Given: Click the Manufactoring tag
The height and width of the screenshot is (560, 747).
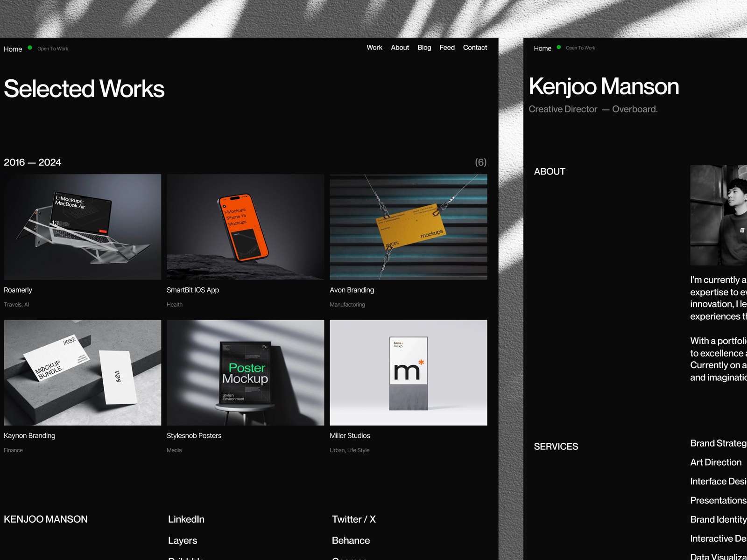Looking at the screenshot, I should tap(347, 305).
